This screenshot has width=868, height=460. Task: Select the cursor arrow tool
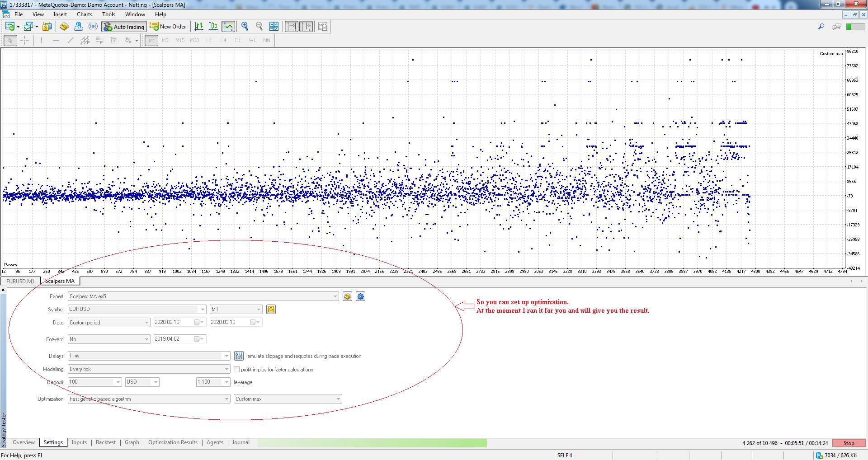pos(10,41)
